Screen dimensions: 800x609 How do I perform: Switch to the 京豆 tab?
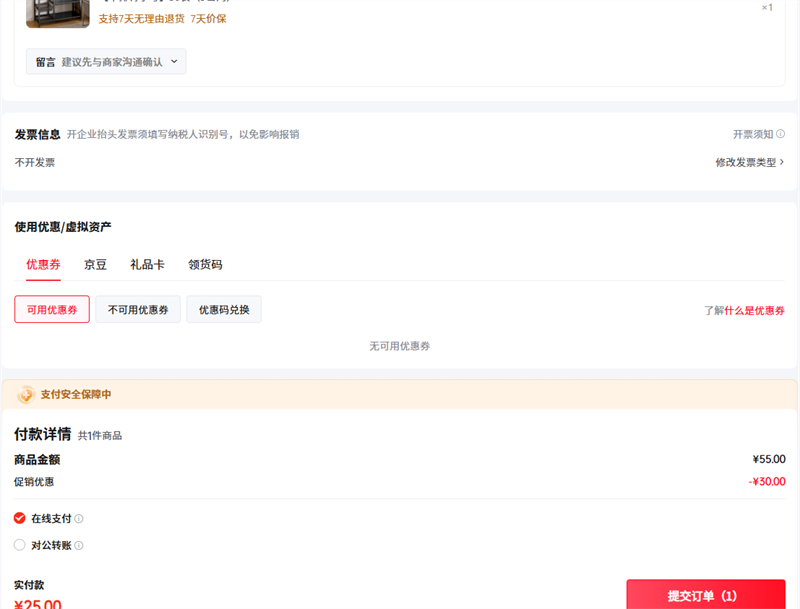click(x=95, y=265)
